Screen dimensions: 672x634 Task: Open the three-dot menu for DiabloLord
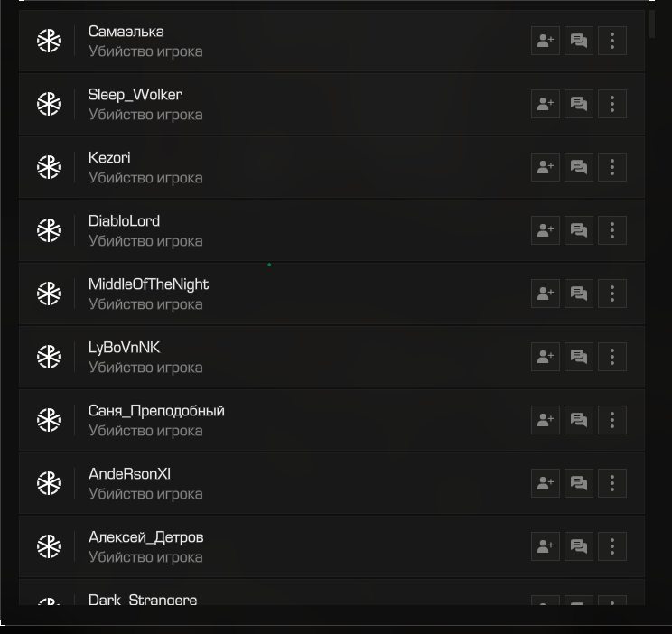pos(612,230)
